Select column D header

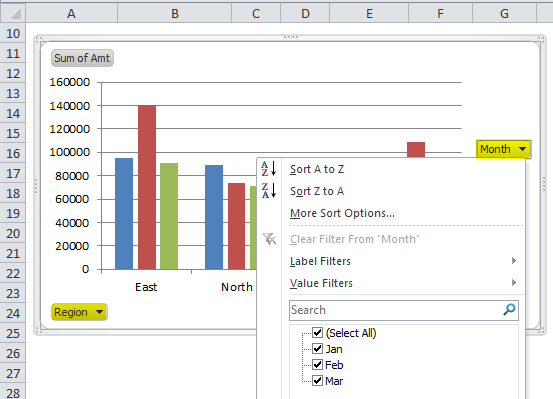[305, 13]
